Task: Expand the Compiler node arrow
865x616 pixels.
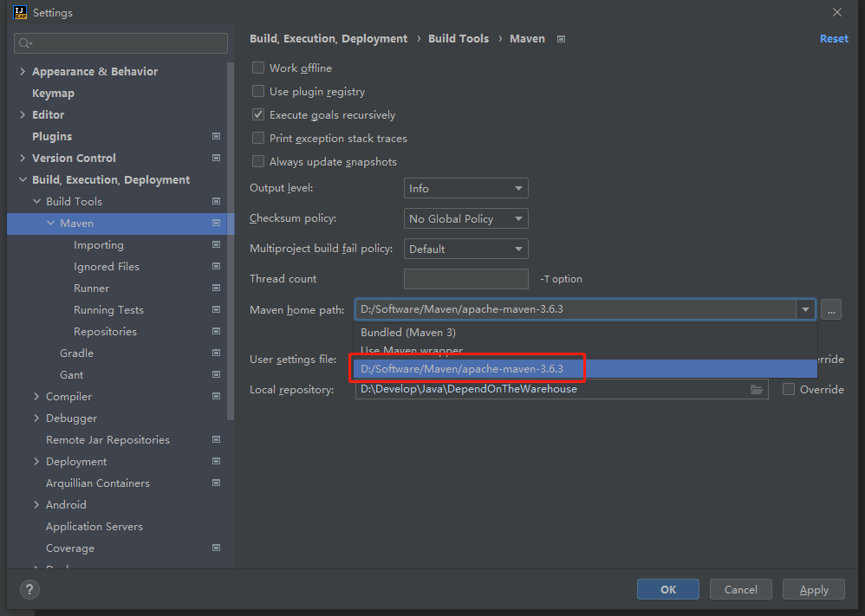Action: (36, 396)
